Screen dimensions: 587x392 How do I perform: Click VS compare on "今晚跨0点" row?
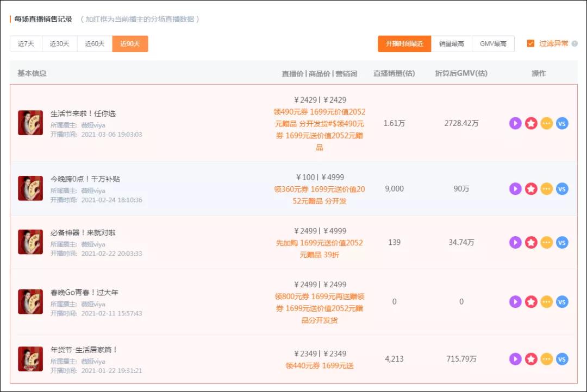562,188
